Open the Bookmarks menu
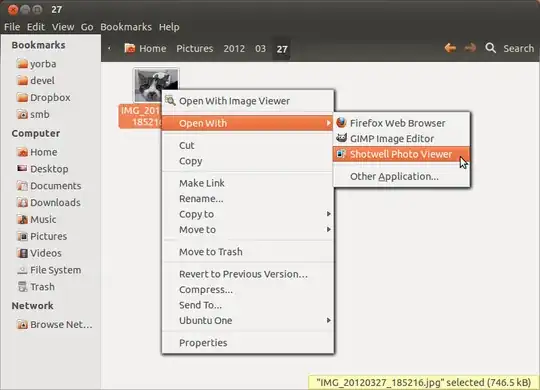The height and width of the screenshot is (390, 540). [x=126, y=27]
